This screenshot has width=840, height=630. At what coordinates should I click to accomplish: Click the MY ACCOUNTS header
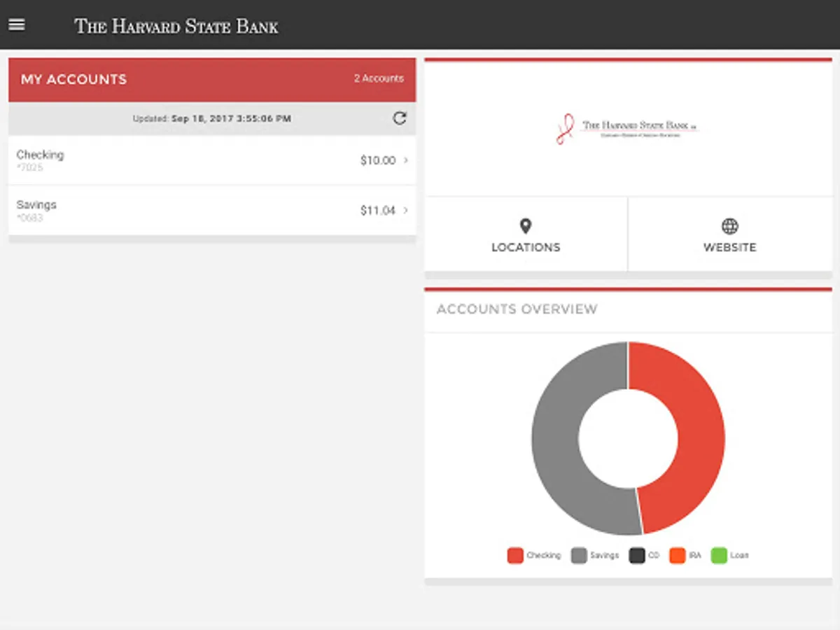73,80
